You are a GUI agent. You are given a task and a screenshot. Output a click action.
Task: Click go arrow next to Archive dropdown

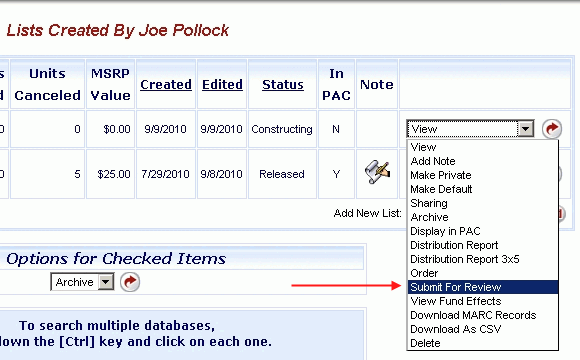[130, 282]
